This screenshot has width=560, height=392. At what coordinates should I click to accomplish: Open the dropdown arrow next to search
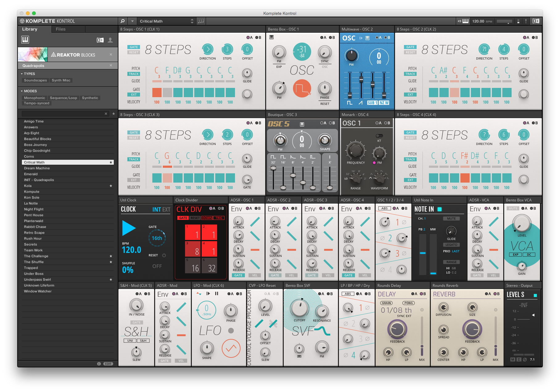point(133,21)
